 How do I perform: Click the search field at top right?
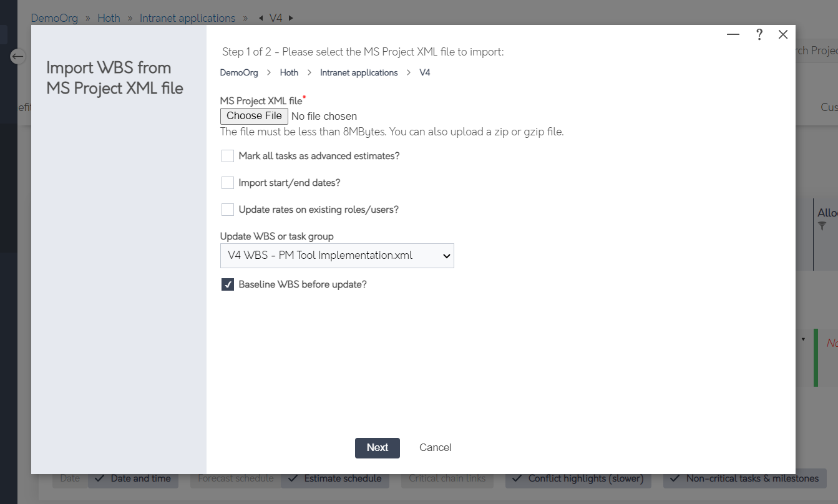817,50
